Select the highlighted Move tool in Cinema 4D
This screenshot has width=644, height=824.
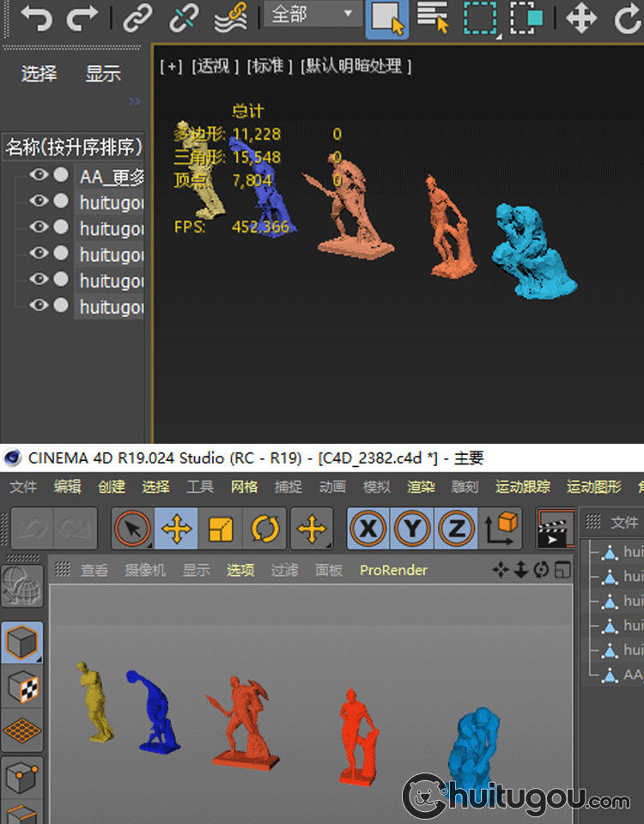pyautogui.click(x=176, y=528)
